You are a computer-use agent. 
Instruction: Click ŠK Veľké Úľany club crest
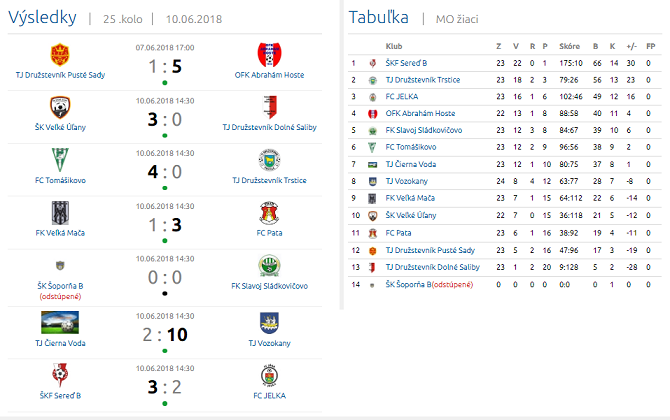click(x=60, y=107)
